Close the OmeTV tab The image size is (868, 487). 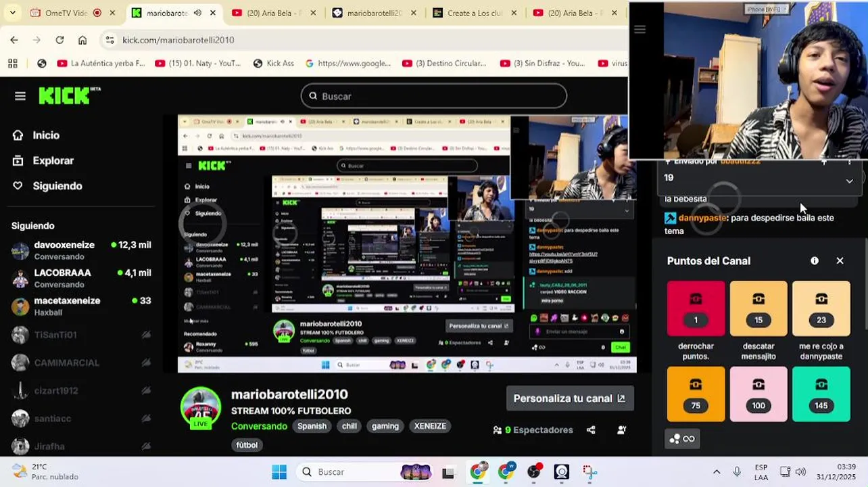pos(113,13)
